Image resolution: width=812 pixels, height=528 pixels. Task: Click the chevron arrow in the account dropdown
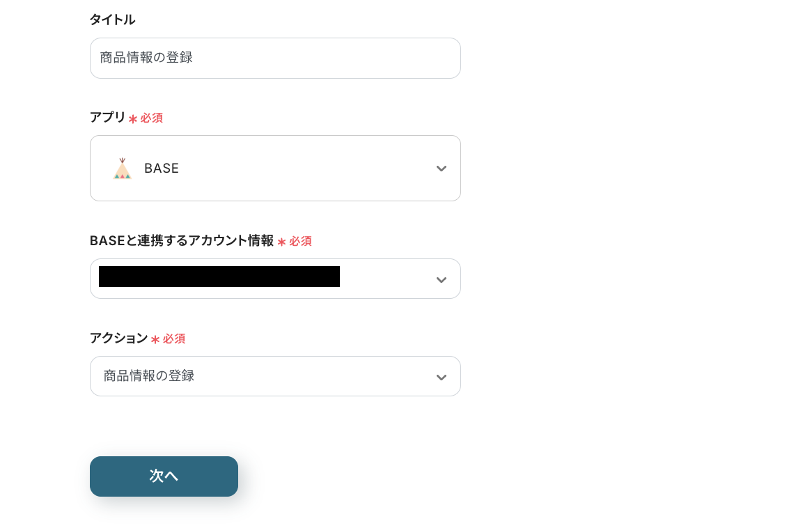coord(441,280)
